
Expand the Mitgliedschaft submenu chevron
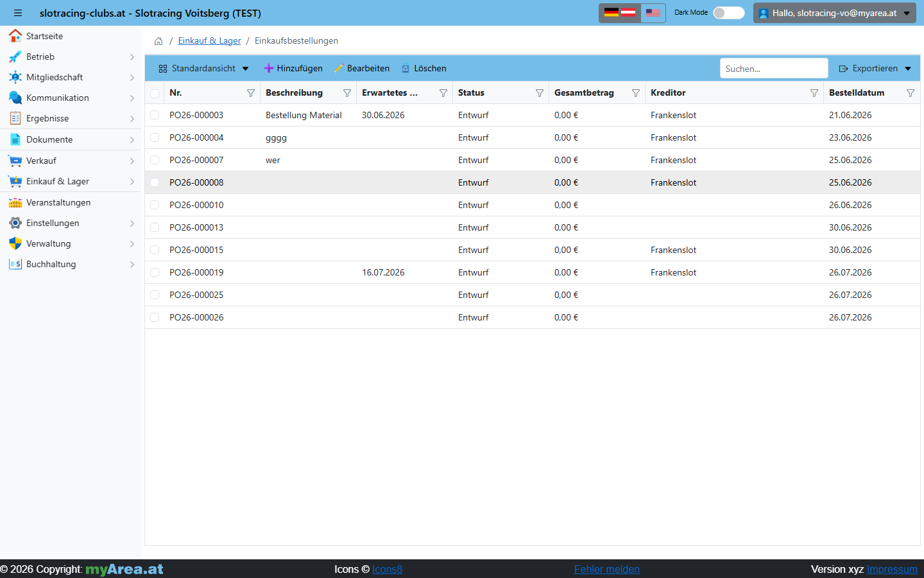(x=132, y=78)
